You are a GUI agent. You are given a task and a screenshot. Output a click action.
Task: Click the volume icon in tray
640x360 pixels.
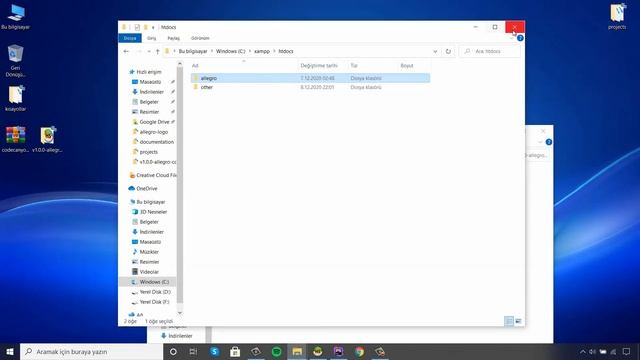593,351
